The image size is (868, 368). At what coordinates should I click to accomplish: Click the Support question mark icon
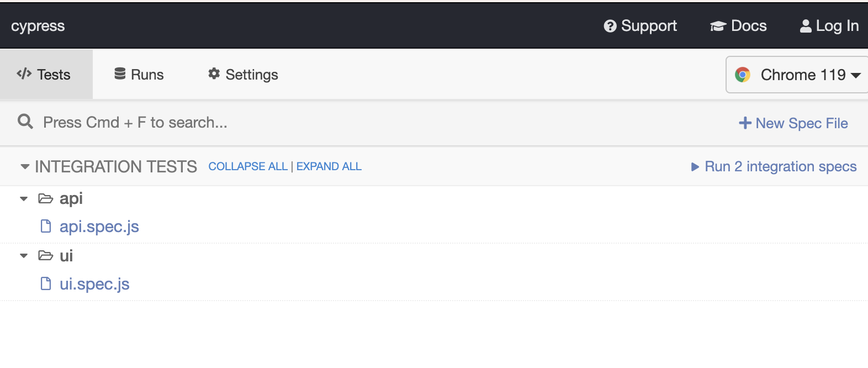[x=610, y=26]
